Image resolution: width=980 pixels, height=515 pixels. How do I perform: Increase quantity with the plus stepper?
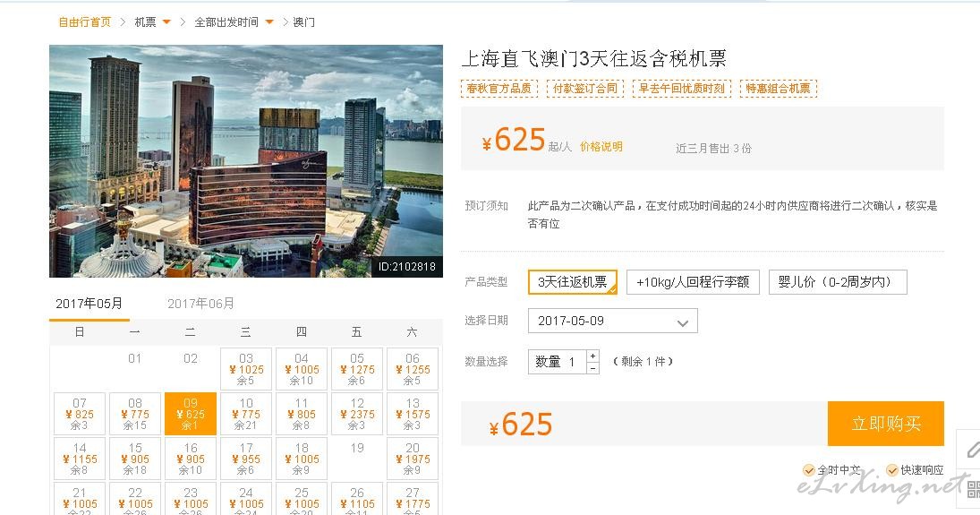point(592,356)
